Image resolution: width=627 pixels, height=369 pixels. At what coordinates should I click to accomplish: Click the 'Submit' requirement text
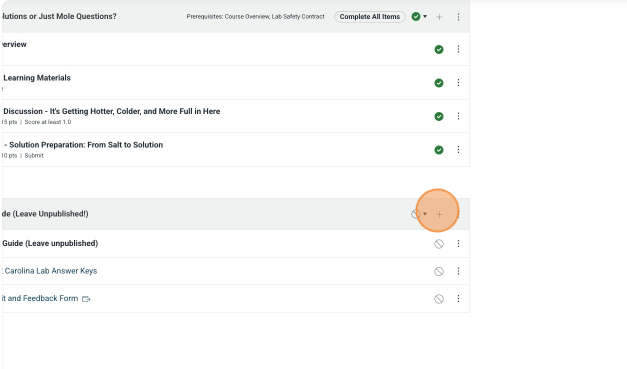34,156
